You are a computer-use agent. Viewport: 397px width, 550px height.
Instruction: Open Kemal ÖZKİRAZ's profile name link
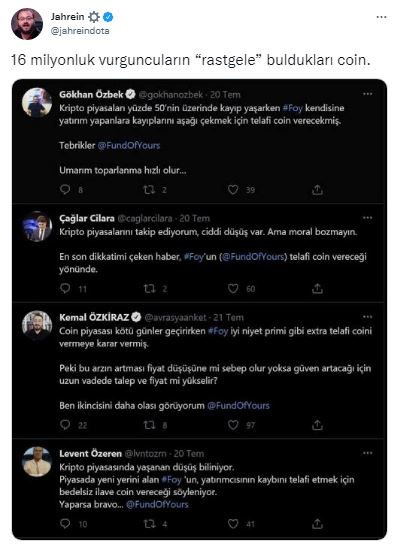pyautogui.click(x=94, y=317)
